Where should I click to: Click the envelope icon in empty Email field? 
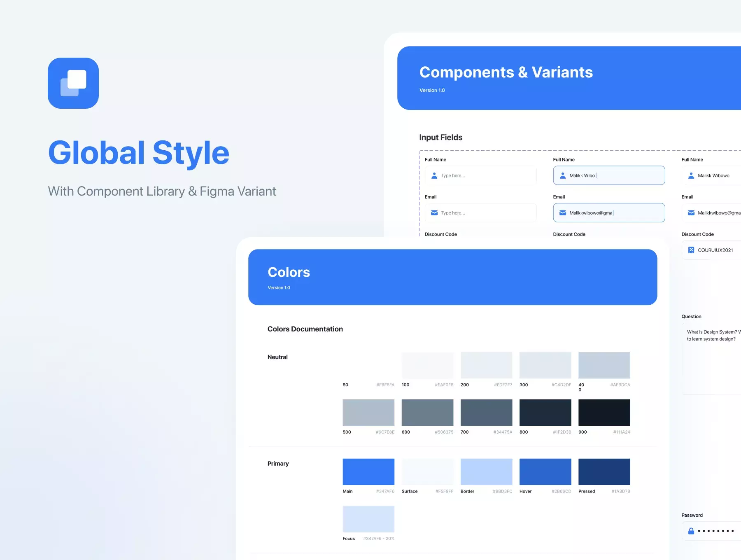(434, 213)
